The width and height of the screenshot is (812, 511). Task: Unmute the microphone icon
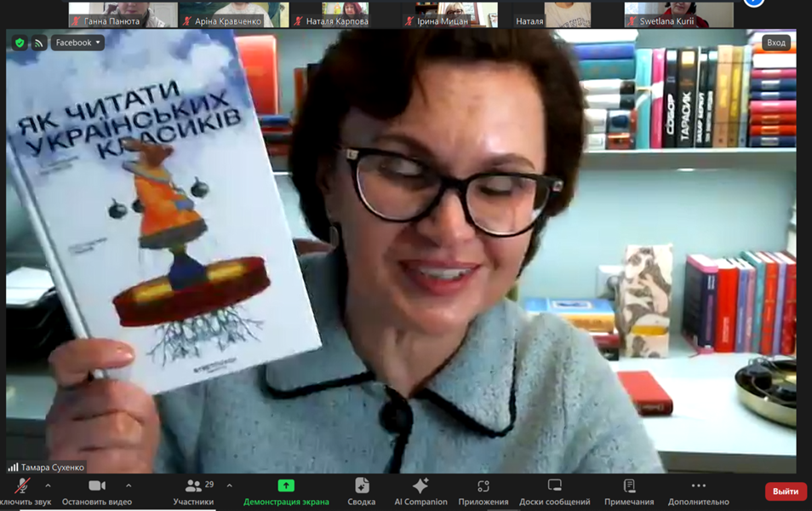(x=22, y=485)
